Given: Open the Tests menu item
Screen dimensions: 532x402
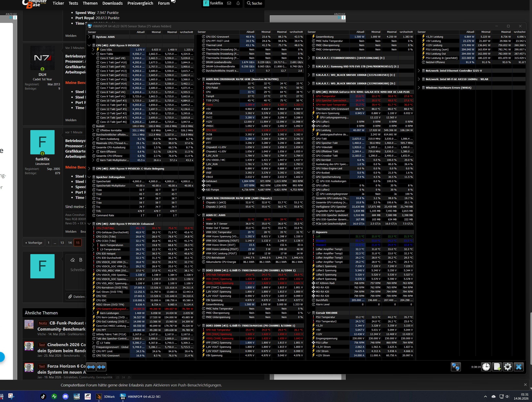Looking at the screenshot, I should click(x=73, y=3).
